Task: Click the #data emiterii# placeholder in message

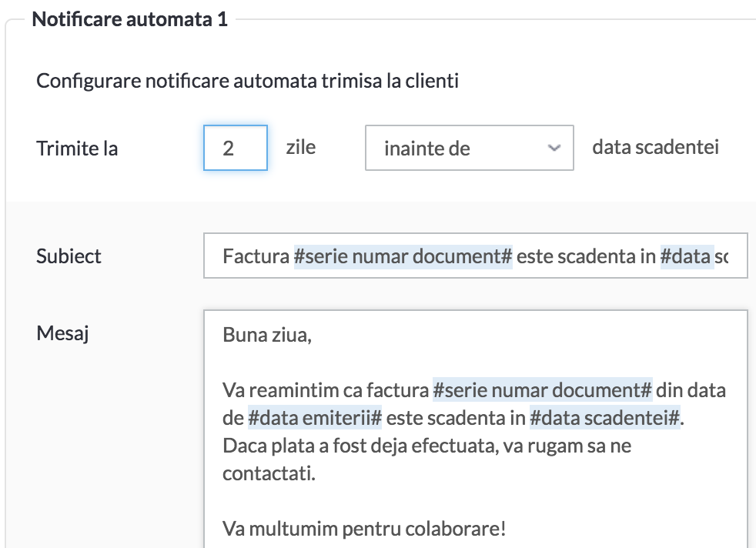Action: click(x=315, y=419)
